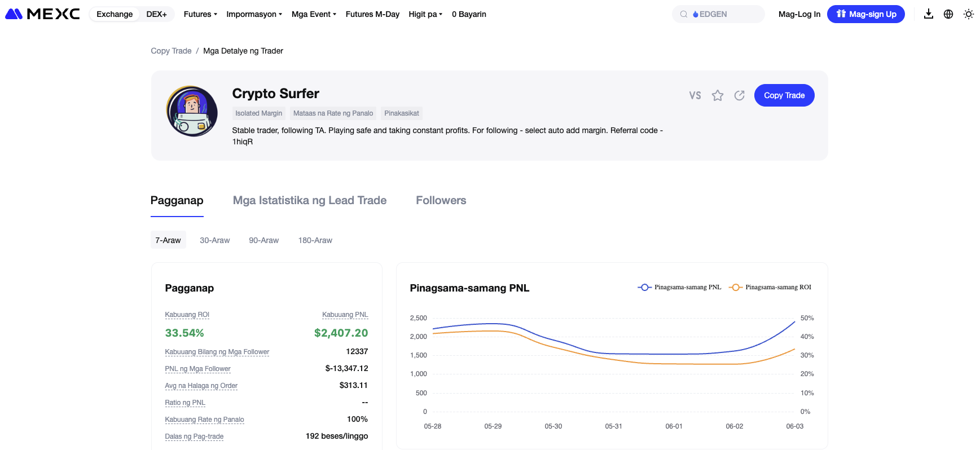Click the MEXC logo
Image resolution: width=980 pixels, height=450 pixels.
pyautogui.click(x=42, y=14)
